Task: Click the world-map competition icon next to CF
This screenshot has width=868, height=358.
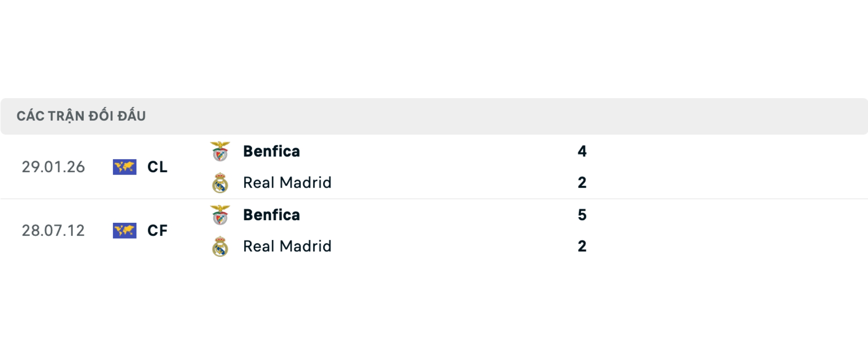Action: 124,231
